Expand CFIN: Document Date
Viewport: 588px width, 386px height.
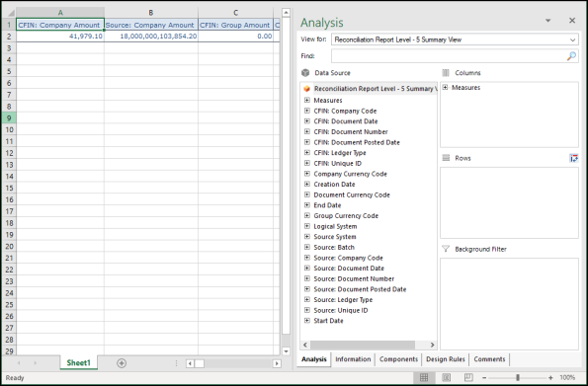306,121
